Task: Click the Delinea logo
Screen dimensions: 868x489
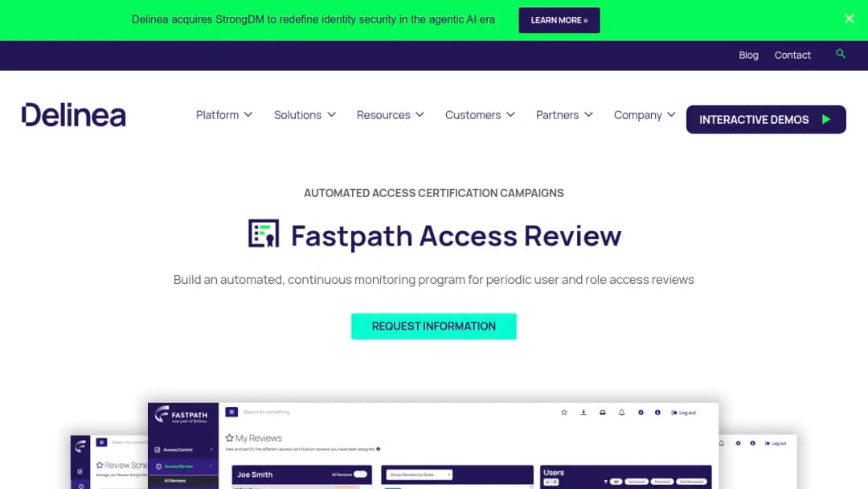Action: click(x=74, y=115)
